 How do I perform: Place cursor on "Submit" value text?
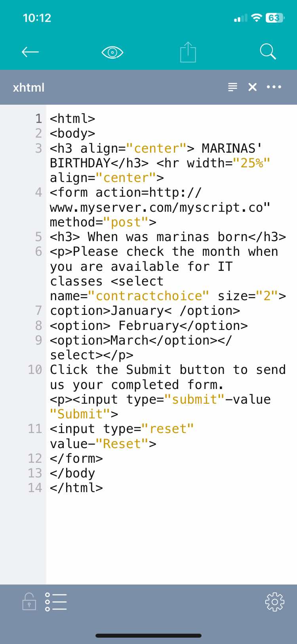[80, 414]
